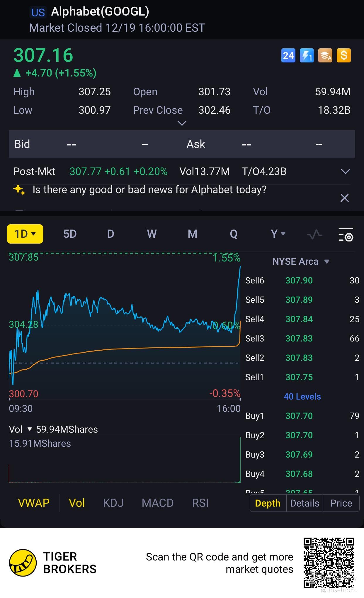Tap the orange stacked-layers A icon
The height and width of the screenshot is (598, 364).
(325, 55)
